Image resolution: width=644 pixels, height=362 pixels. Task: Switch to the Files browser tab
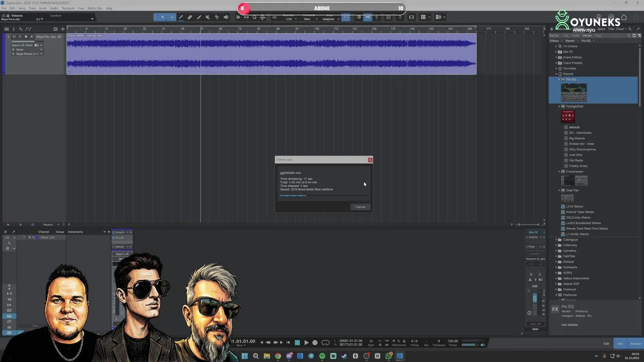[611, 29]
